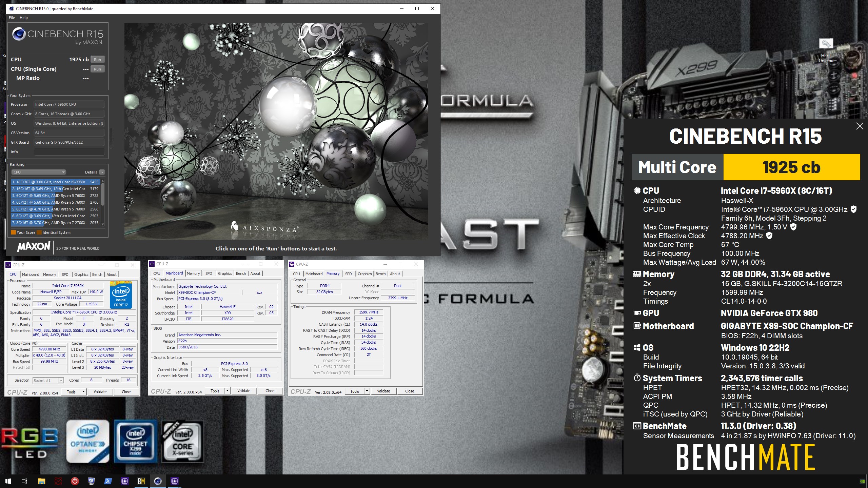868x488 pixels.
Task: Open Bench tab in CPU-Z window showing CPU
Action: point(97,274)
